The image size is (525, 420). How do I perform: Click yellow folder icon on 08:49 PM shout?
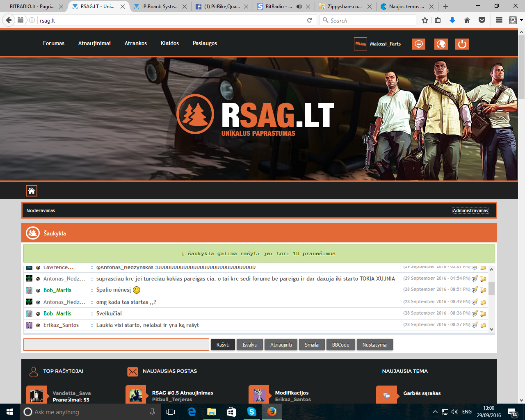click(x=483, y=302)
